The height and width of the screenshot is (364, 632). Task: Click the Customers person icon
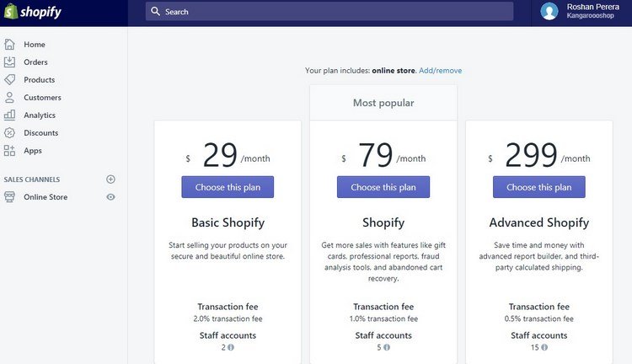9,97
